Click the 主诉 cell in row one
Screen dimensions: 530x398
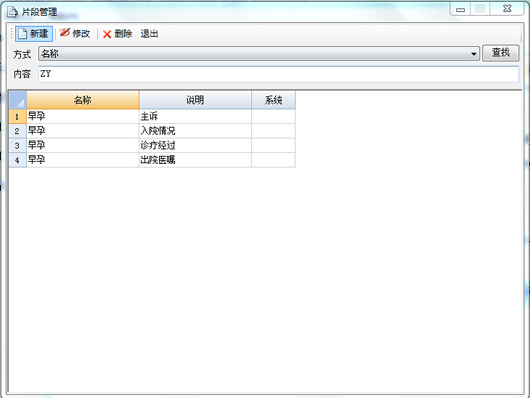coord(195,116)
